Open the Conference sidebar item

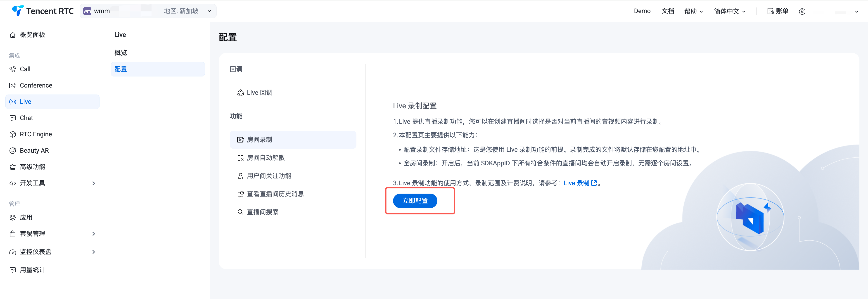36,85
